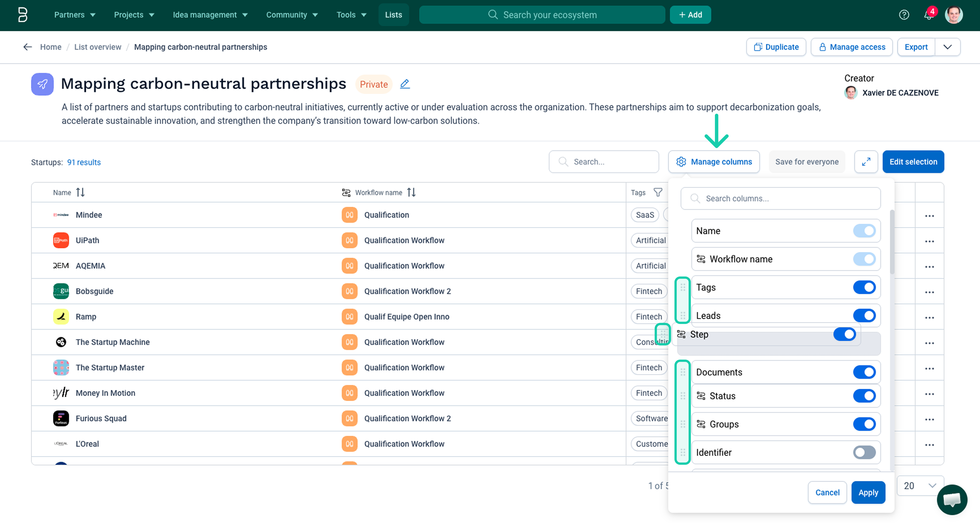Image resolution: width=980 pixels, height=523 pixels.
Task: Click the back arrow in breadcrumb
Action: point(27,47)
